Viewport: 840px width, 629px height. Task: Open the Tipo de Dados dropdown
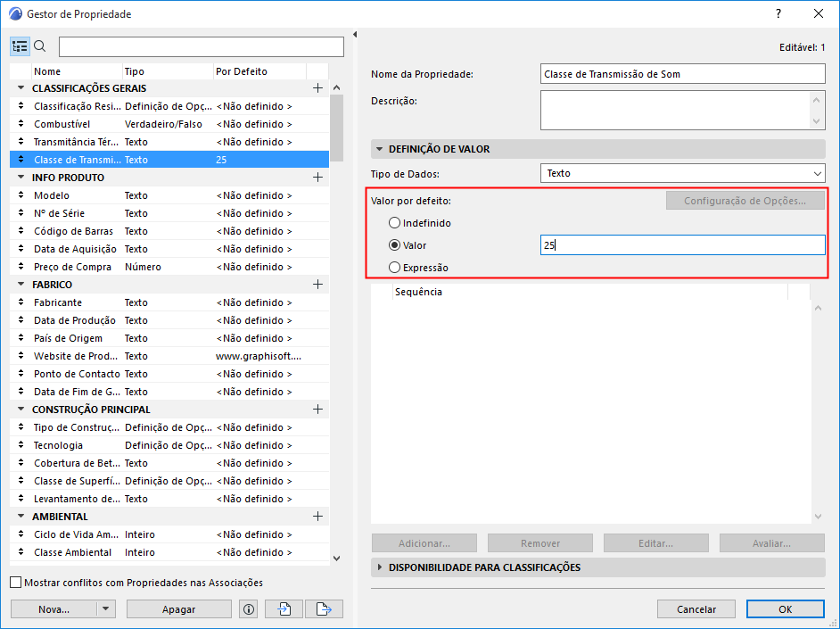coord(682,173)
